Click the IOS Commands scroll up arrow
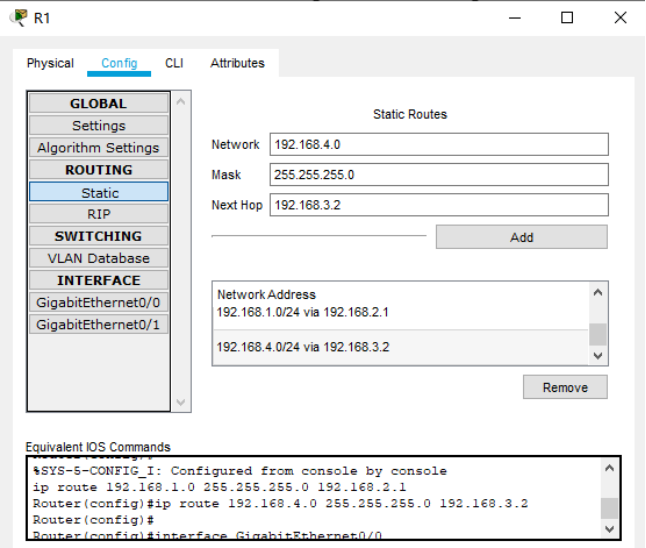646x548 pixels. 609,468
